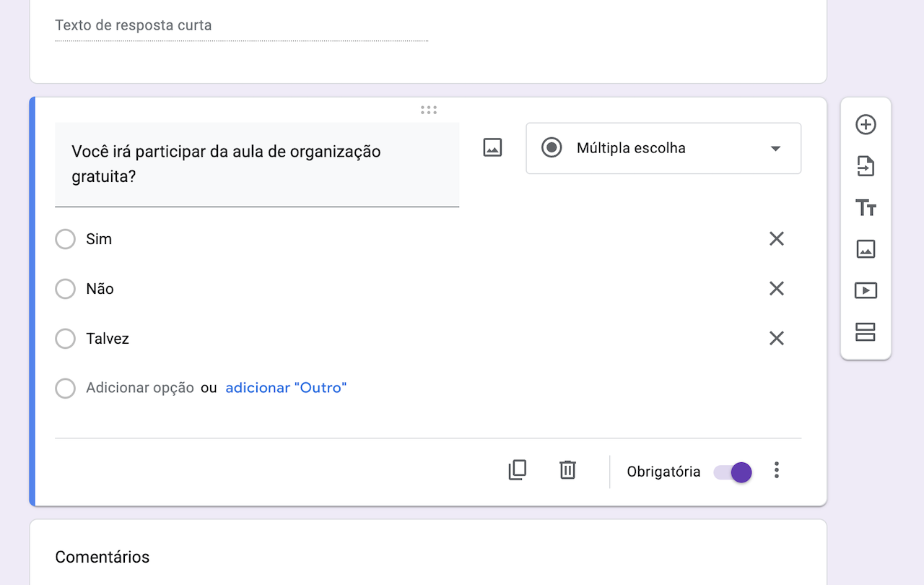
Task: Remove the Sim option with the X
Action: tap(776, 238)
